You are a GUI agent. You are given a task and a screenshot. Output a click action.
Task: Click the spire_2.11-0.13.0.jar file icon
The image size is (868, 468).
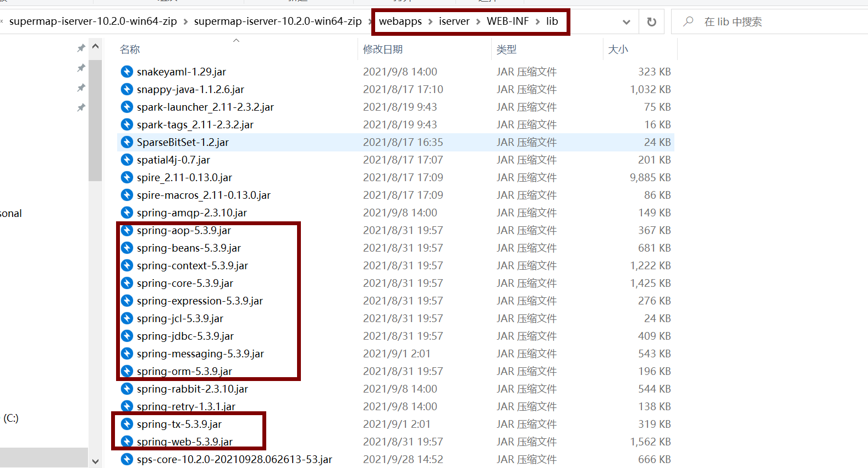coord(127,177)
